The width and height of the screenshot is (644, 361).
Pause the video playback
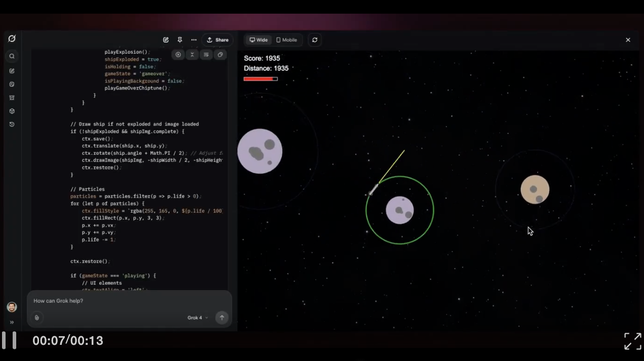[9, 340]
